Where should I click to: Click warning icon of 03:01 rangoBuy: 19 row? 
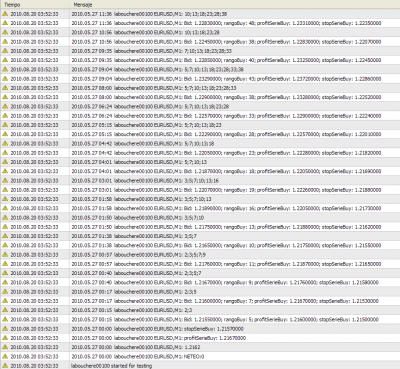tap(5, 190)
